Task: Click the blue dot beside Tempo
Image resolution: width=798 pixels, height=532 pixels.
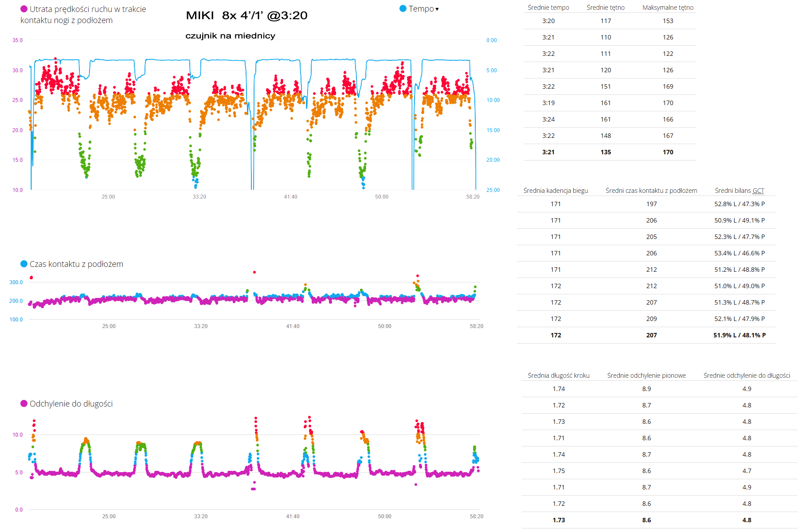Action: click(x=403, y=8)
